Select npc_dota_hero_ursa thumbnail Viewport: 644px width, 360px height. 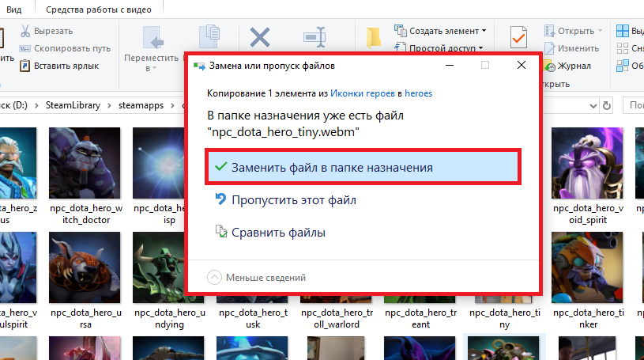pyautogui.click(x=85, y=267)
